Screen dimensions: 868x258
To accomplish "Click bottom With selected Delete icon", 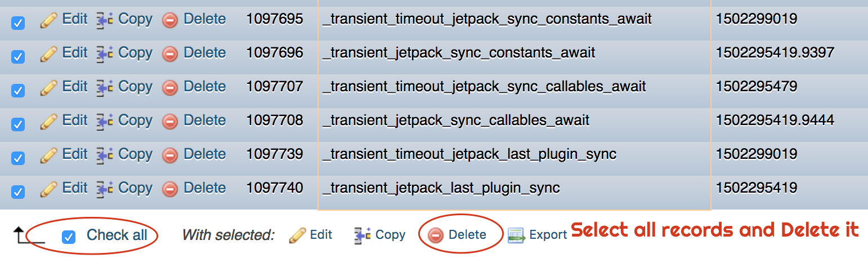I will (x=435, y=235).
